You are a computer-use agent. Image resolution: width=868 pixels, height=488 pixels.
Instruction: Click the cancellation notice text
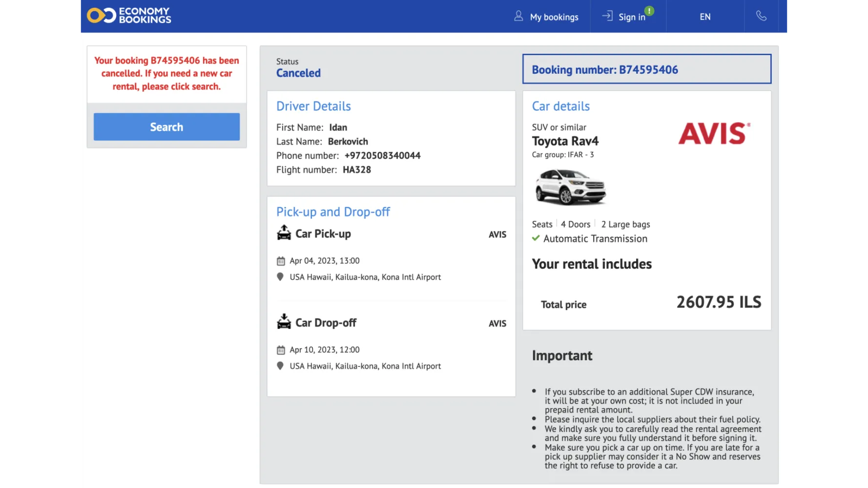tap(166, 74)
